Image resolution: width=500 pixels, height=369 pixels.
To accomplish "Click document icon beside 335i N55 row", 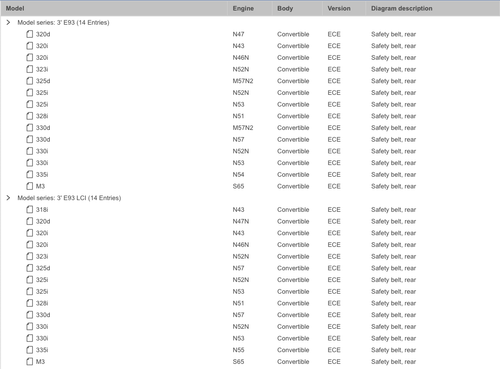I will tap(30, 350).
